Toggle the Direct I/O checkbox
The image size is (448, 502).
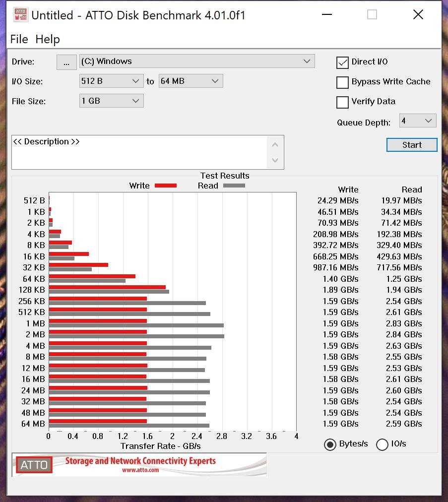(342, 63)
